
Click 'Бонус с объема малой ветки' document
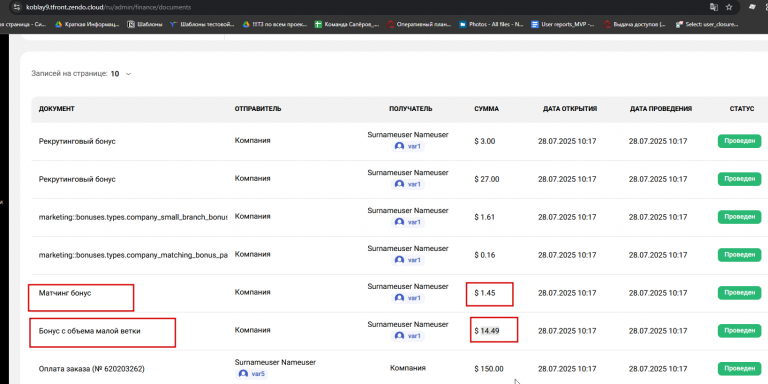[x=90, y=331]
